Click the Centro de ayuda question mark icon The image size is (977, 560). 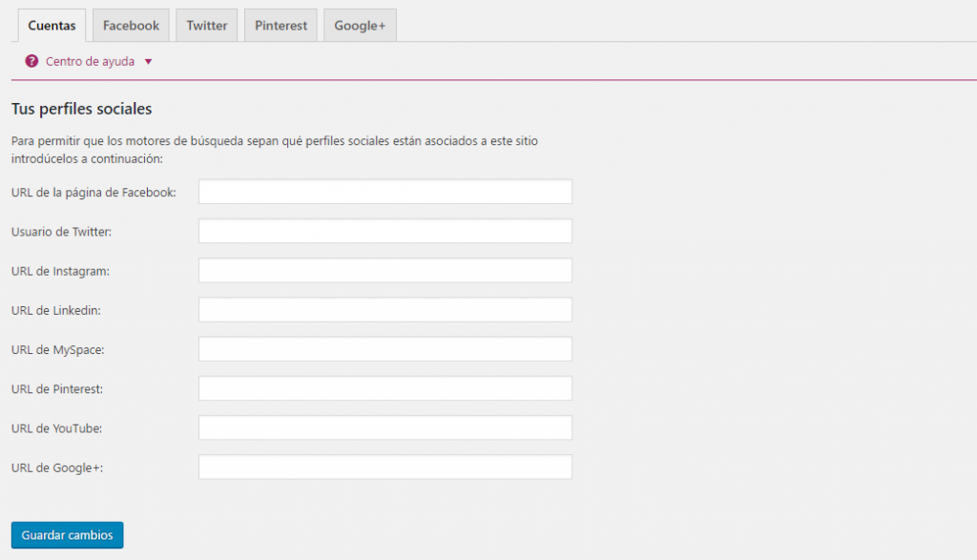coord(31,61)
